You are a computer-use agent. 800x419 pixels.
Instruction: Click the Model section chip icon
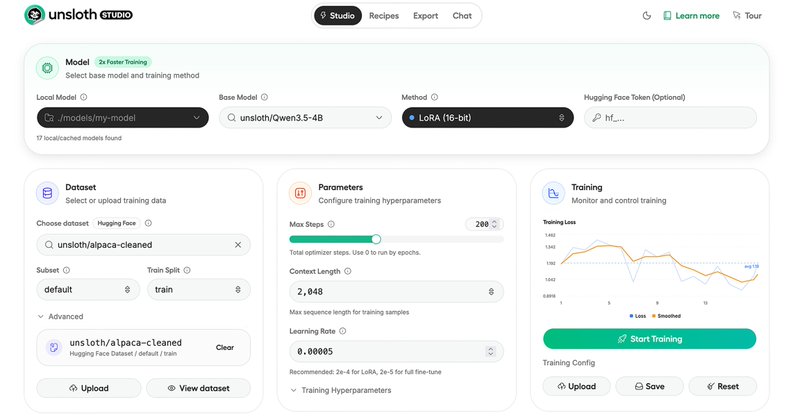[x=47, y=68]
